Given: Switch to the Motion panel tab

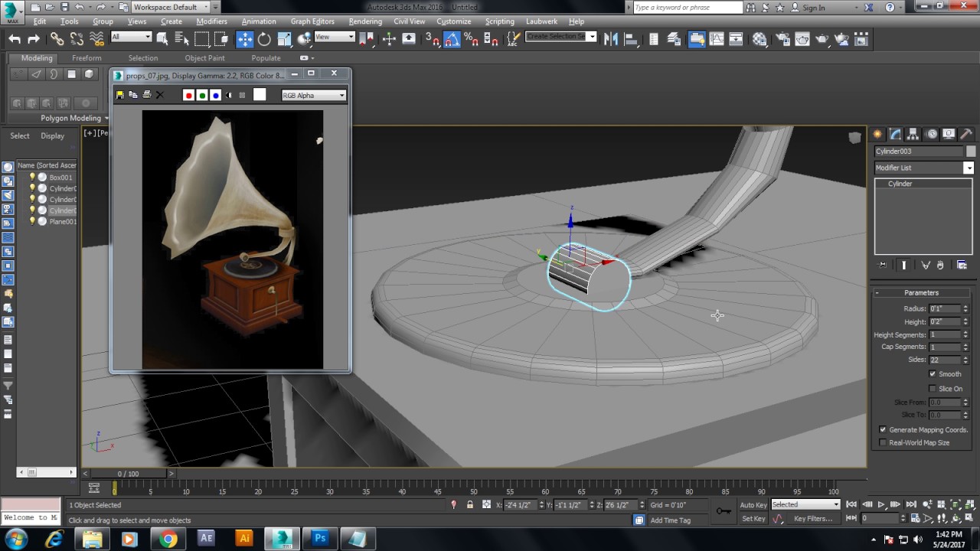Looking at the screenshot, I should pos(931,134).
